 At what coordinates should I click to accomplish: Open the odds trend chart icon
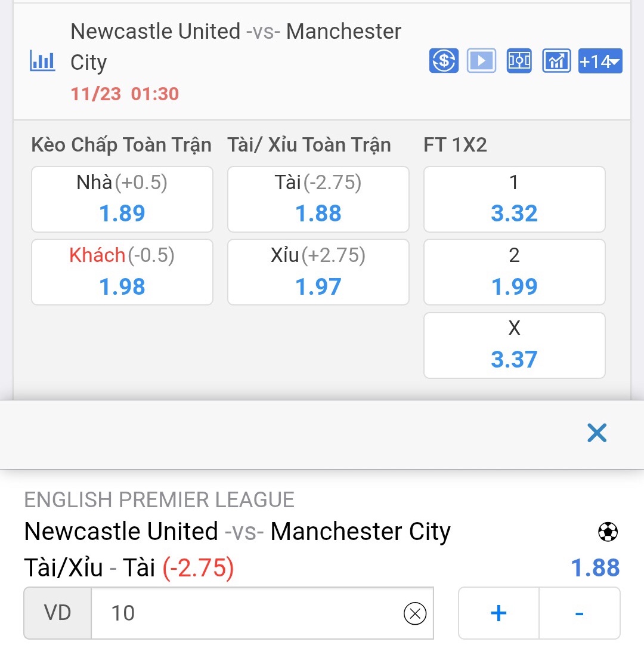(x=556, y=61)
